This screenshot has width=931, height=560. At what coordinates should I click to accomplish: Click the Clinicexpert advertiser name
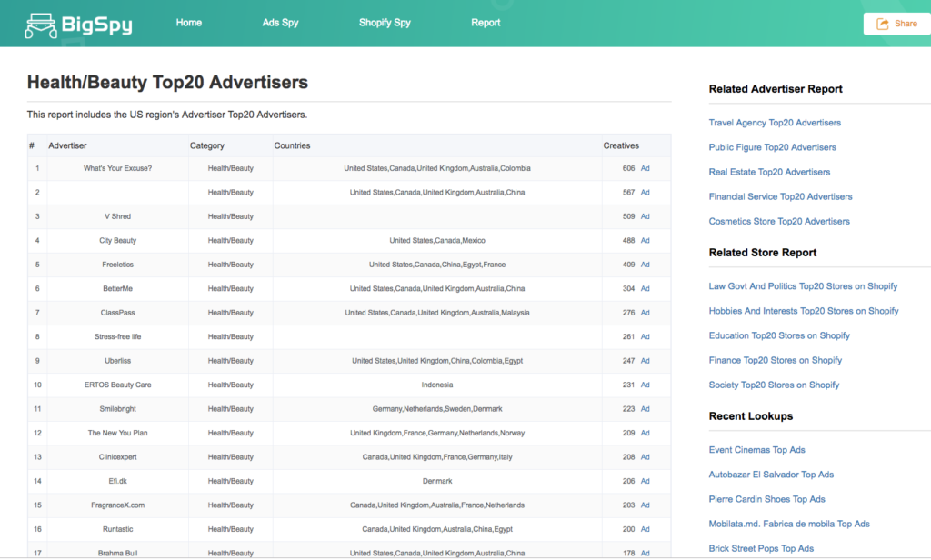coord(117,457)
